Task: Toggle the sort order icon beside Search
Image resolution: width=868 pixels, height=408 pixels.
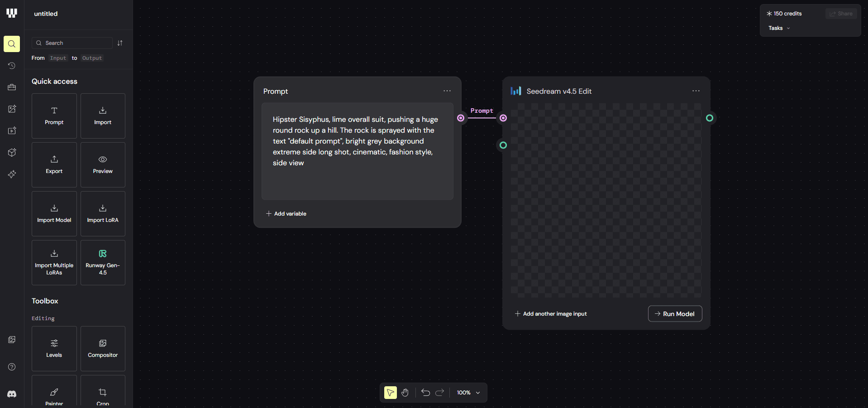Action: point(120,43)
